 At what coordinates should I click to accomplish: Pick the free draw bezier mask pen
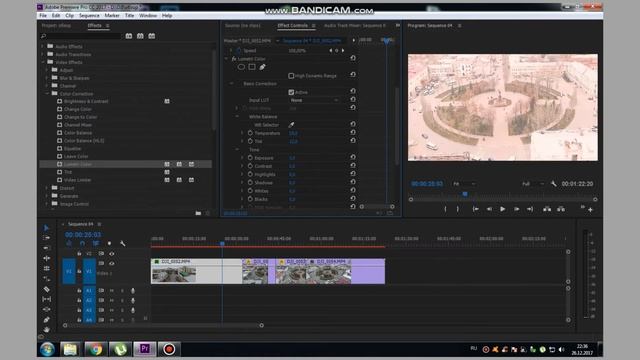(262, 67)
